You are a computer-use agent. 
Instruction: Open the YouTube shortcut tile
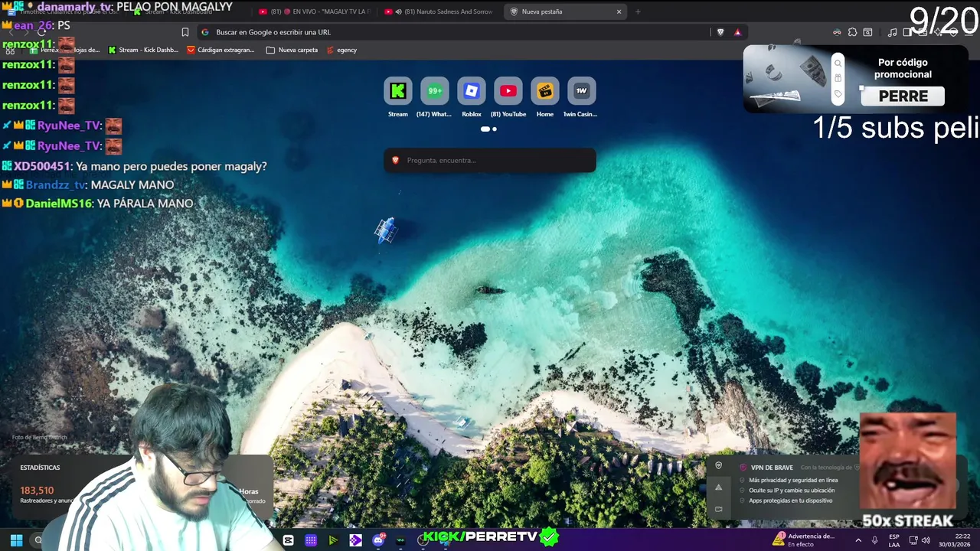(508, 91)
